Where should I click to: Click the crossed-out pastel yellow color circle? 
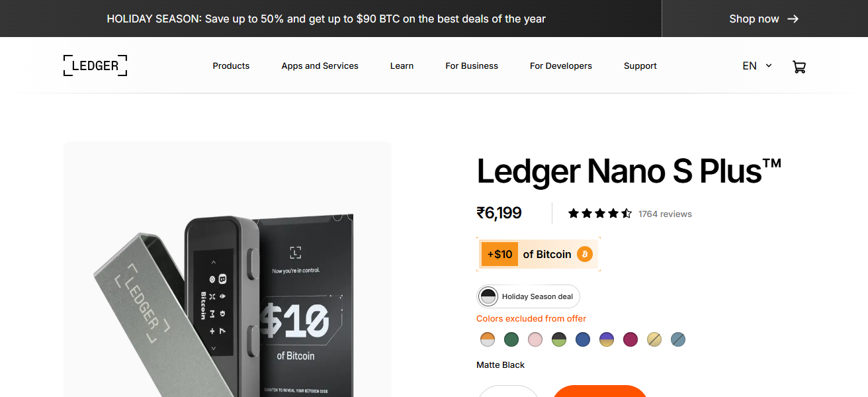coord(654,339)
